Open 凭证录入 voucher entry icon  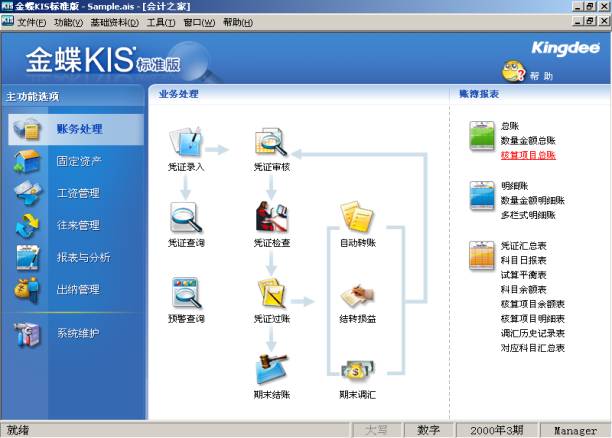(186, 142)
